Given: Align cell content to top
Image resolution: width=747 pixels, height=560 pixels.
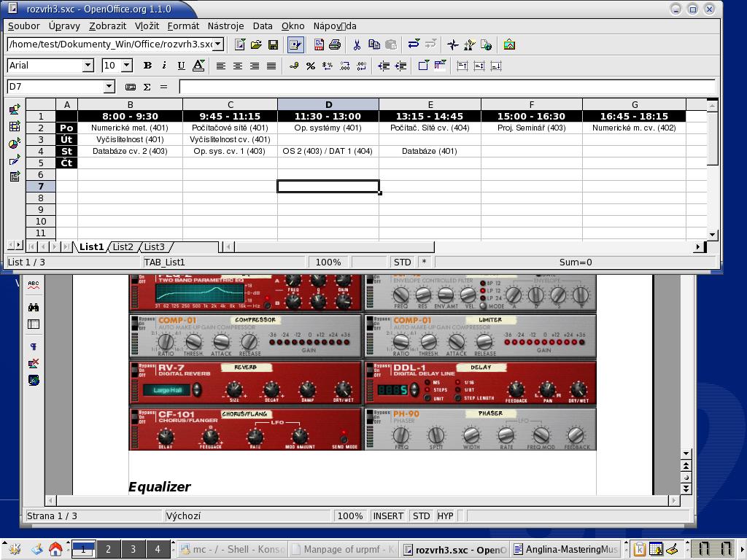Looking at the screenshot, I should pyautogui.click(x=462, y=66).
